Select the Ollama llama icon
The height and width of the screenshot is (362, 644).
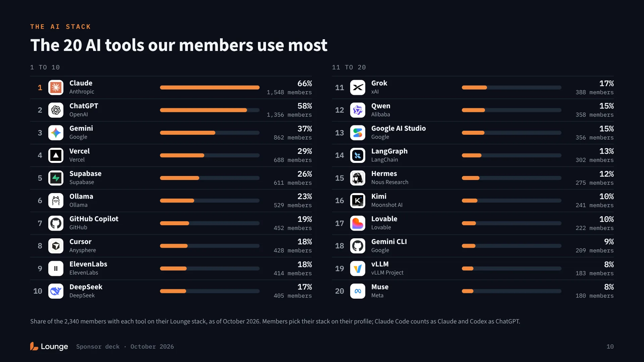56,200
